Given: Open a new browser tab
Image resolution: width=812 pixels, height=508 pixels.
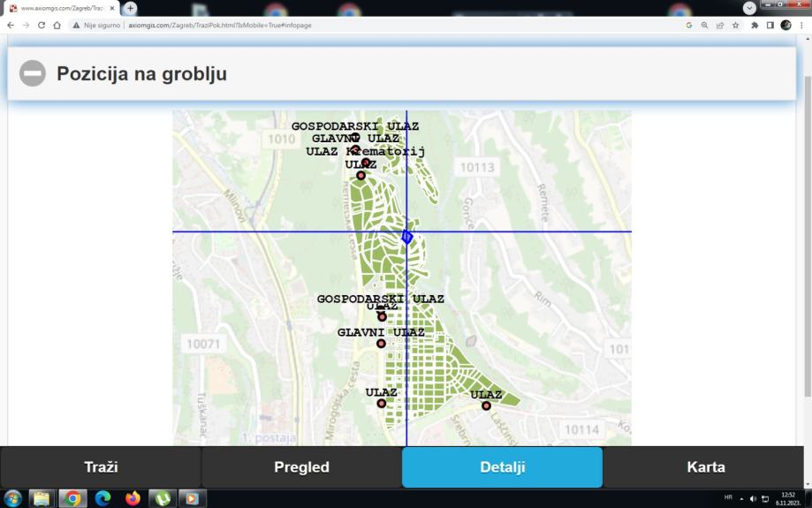Looking at the screenshot, I should click(130, 8).
